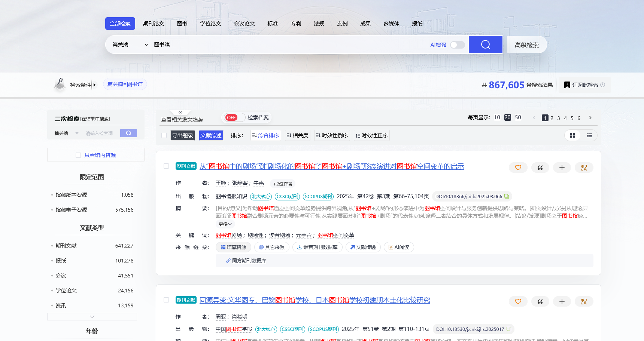打开同方期刊数据库链接
Image resolution: width=644 pixels, height=341 pixels.
(249, 261)
